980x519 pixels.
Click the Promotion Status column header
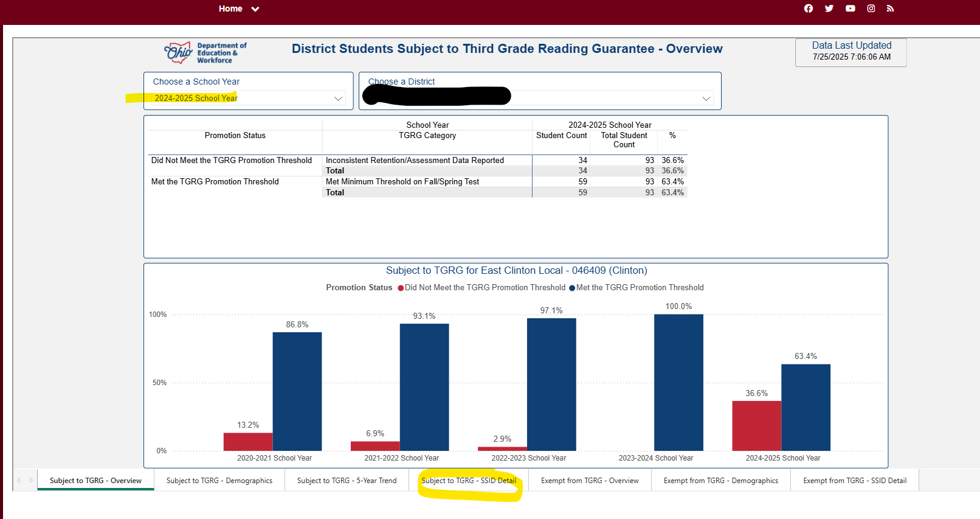tap(235, 136)
